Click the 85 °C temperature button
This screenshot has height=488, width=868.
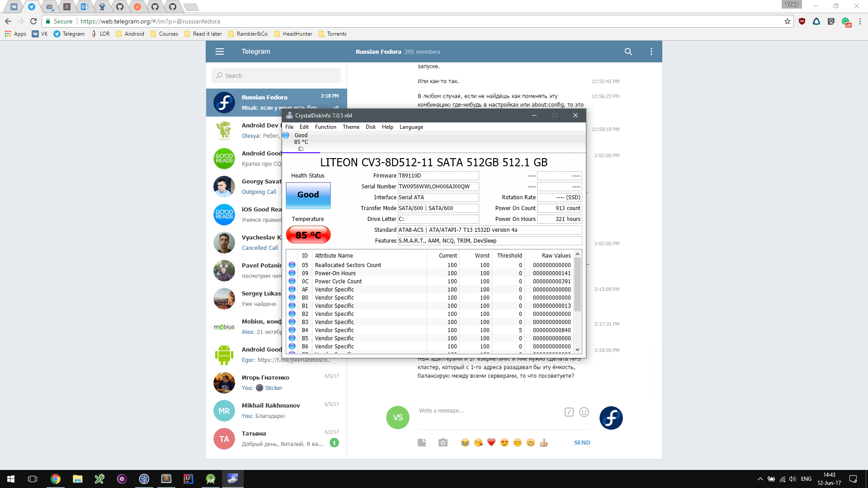point(308,235)
